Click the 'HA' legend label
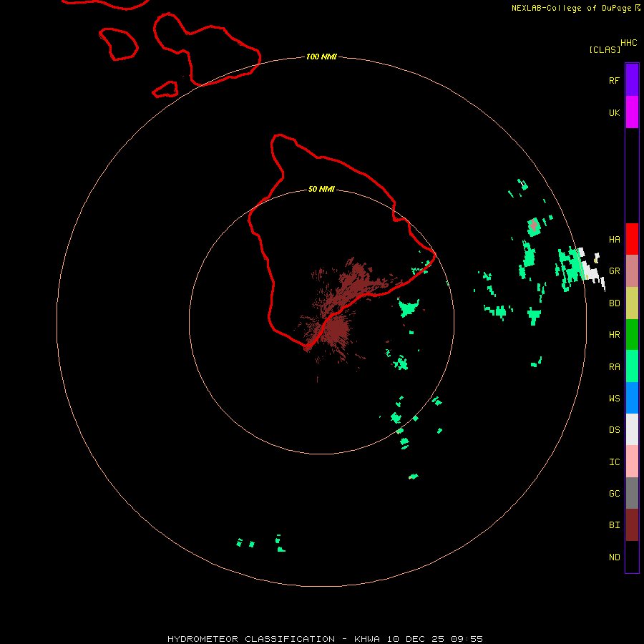The image size is (644, 644). click(614, 240)
